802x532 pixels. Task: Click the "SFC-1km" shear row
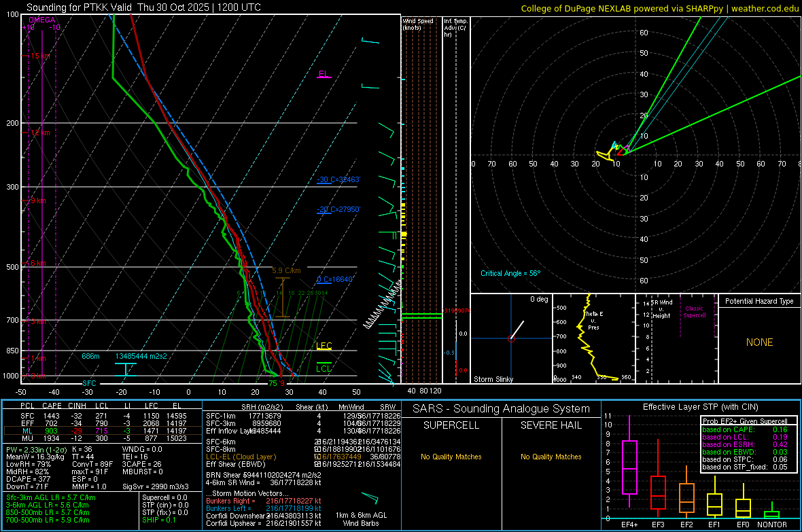click(x=303, y=416)
